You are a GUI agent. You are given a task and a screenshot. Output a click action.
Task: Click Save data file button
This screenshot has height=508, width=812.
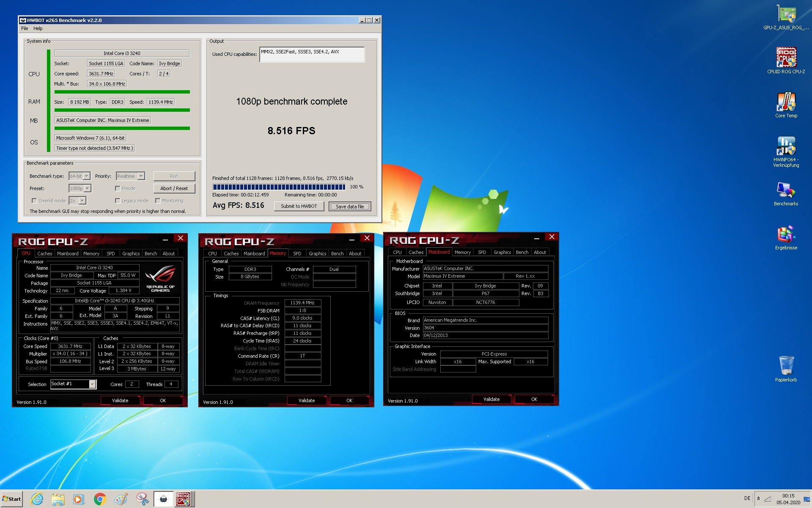coord(350,207)
